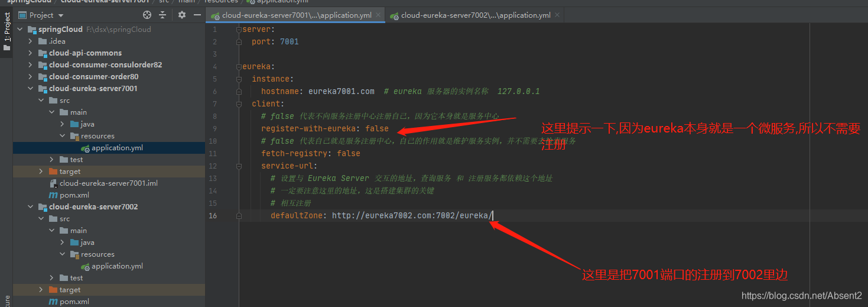The width and height of the screenshot is (868, 307).
Task: Close the cloud-eureka-server7001 application.yml tab
Action: coord(379,15)
